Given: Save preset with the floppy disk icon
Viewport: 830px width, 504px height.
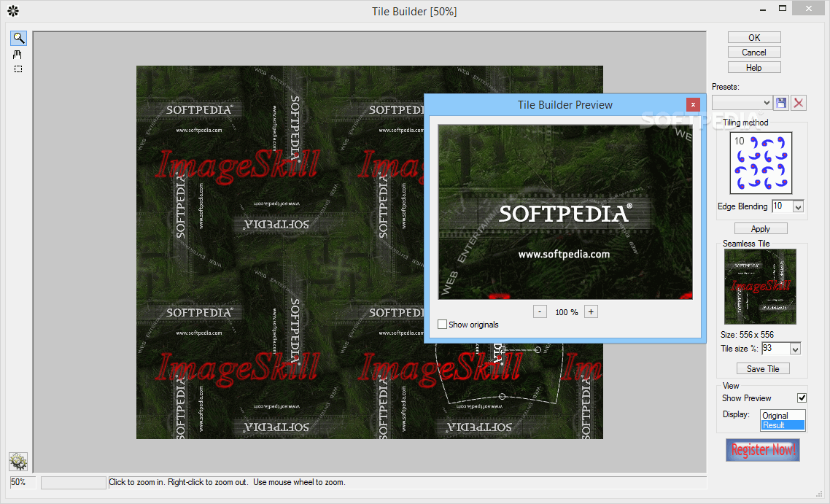Looking at the screenshot, I should click(781, 103).
